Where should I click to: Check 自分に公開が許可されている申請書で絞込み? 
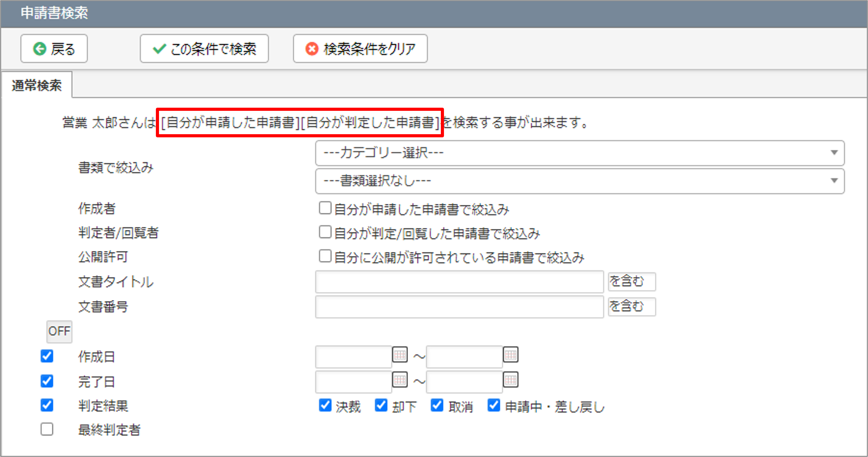click(325, 256)
